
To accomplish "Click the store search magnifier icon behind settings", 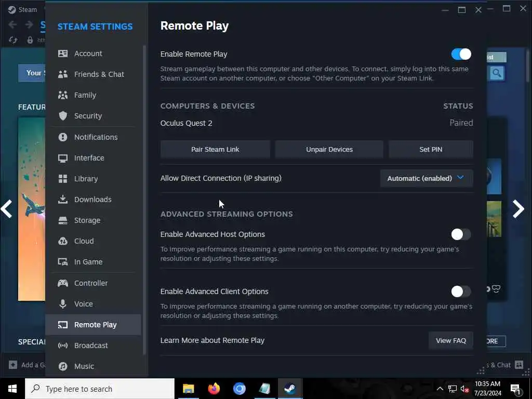I will coord(497,73).
